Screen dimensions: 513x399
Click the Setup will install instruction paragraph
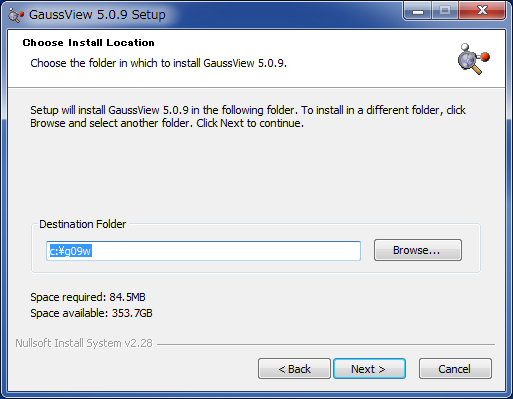[x=248, y=117]
